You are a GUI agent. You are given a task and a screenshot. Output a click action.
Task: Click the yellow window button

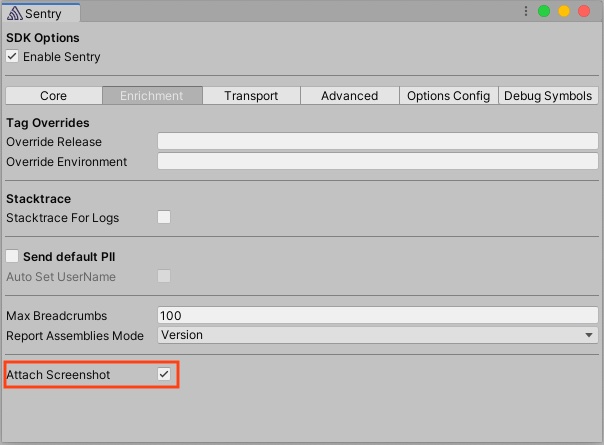pos(564,11)
